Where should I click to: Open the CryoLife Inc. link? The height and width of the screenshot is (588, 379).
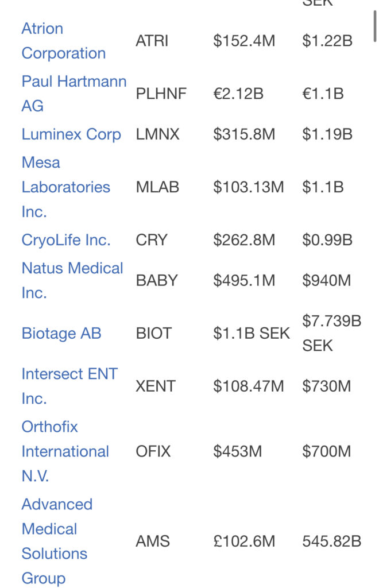(66, 240)
